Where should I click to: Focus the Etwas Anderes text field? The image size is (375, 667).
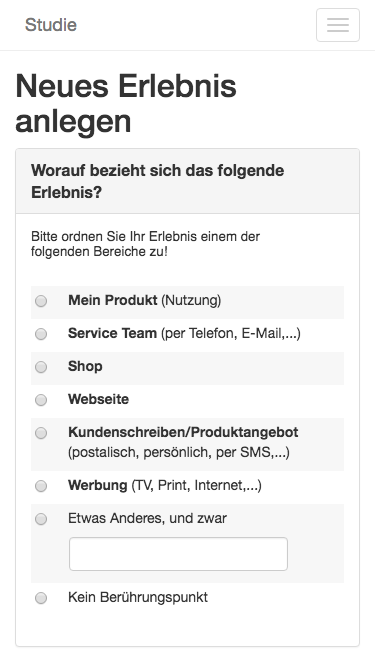(178, 554)
